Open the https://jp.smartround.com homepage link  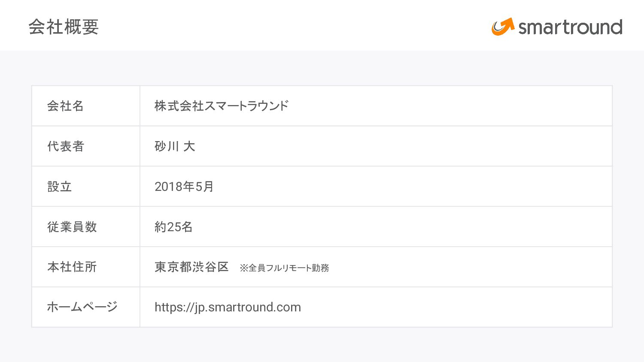coord(228,307)
